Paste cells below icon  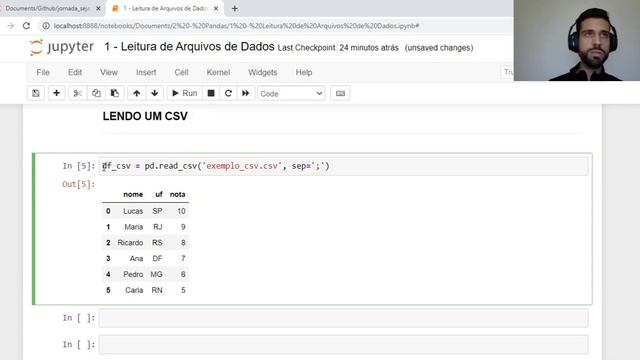point(115,93)
